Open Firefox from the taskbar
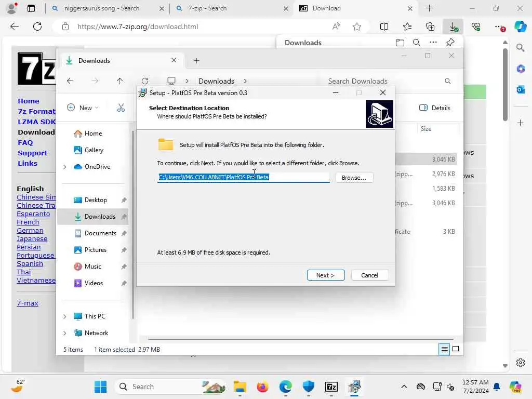The width and height of the screenshot is (532, 399). point(262,387)
